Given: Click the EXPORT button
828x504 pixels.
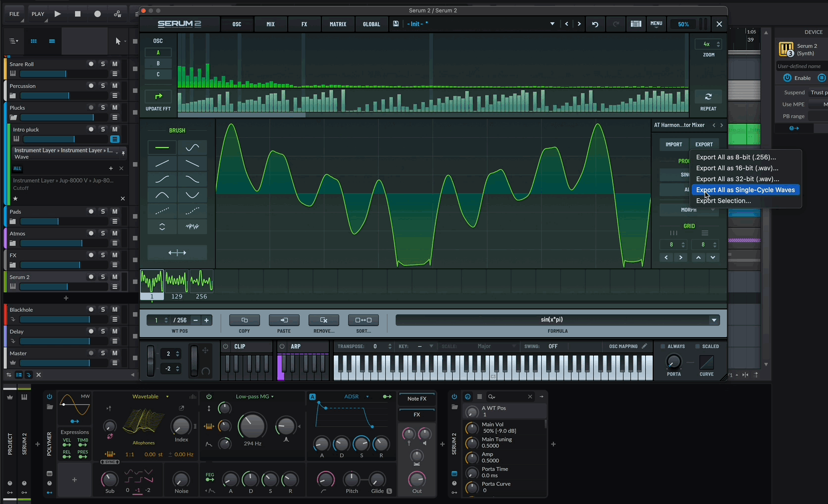Looking at the screenshot, I should pos(704,145).
